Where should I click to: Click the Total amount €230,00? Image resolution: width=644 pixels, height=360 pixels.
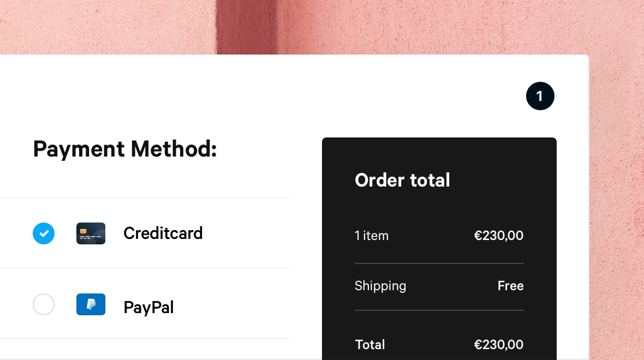pos(499,344)
